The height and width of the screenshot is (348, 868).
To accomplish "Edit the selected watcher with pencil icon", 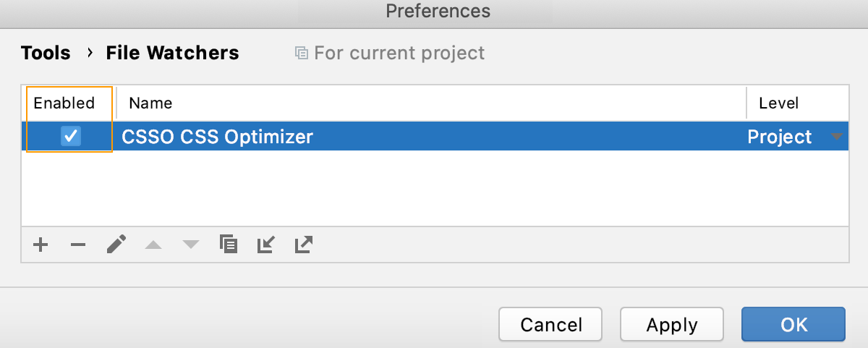I will coord(116,245).
